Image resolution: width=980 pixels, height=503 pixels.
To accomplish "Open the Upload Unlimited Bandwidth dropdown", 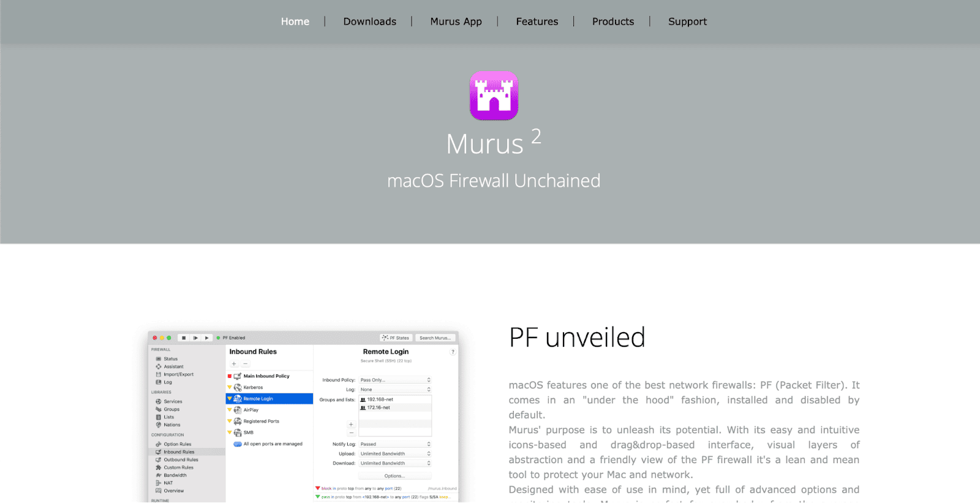I will click(395, 454).
